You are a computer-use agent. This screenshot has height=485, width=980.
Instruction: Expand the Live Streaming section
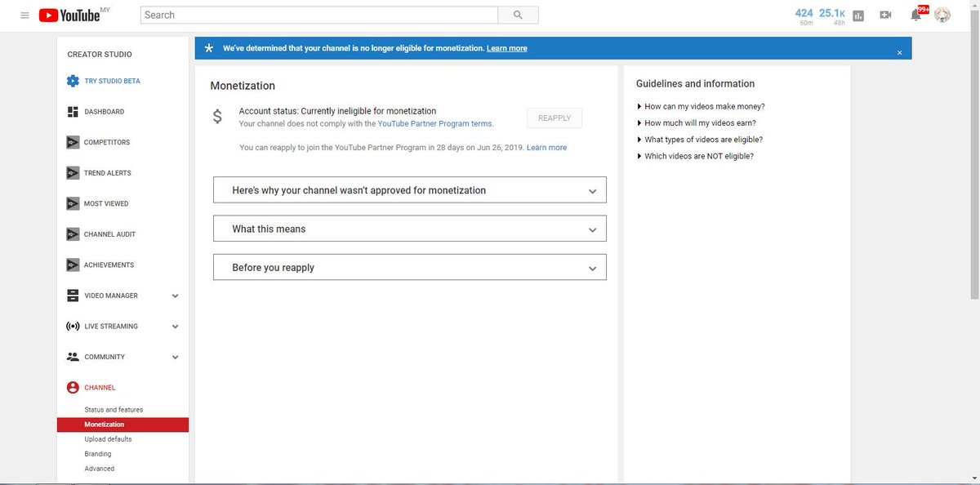tap(176, 327)
